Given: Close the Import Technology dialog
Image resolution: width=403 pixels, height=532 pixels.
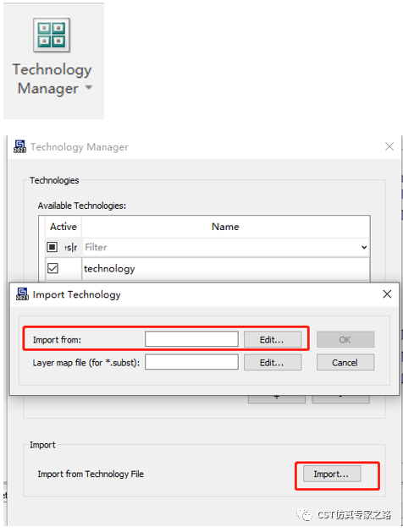Looking at the screenshot, I should click(387, 293).
